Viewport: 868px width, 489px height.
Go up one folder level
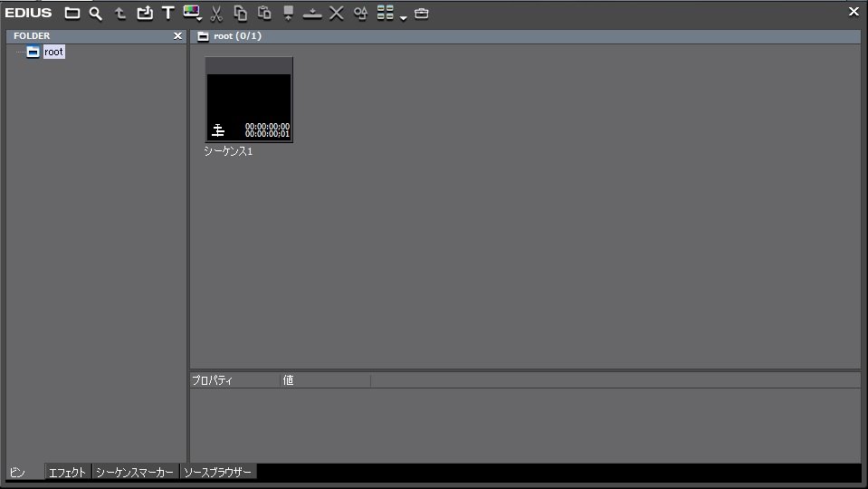click(120, 14)
